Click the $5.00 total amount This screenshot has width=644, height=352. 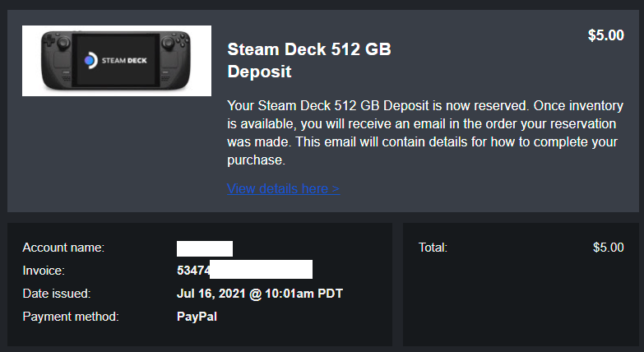(x=608, y=248)
